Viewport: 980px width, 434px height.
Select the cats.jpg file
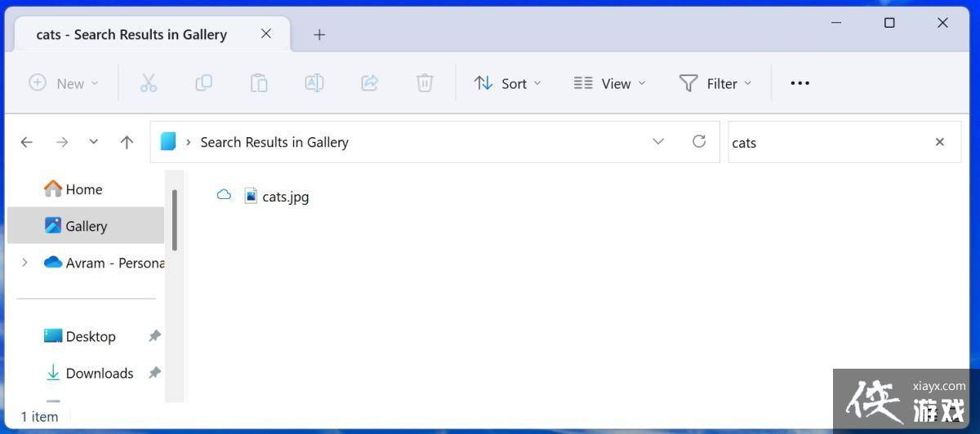click(285, 197)
